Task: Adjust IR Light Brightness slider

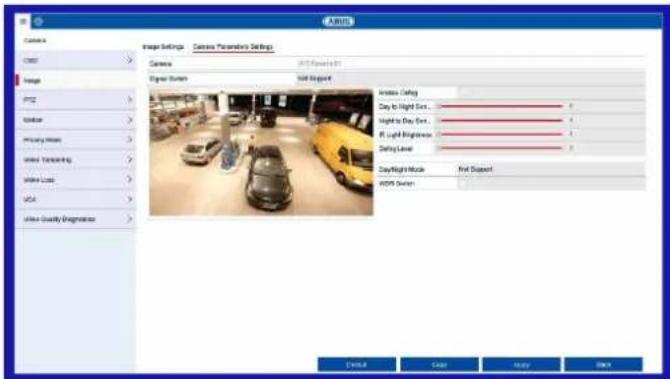Action: [x=502, y=134]
